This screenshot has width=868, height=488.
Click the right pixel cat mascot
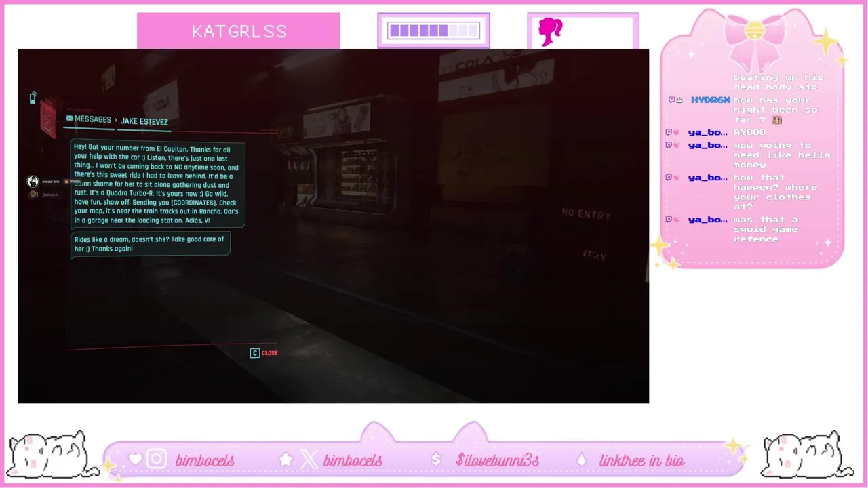click(808, 455)
